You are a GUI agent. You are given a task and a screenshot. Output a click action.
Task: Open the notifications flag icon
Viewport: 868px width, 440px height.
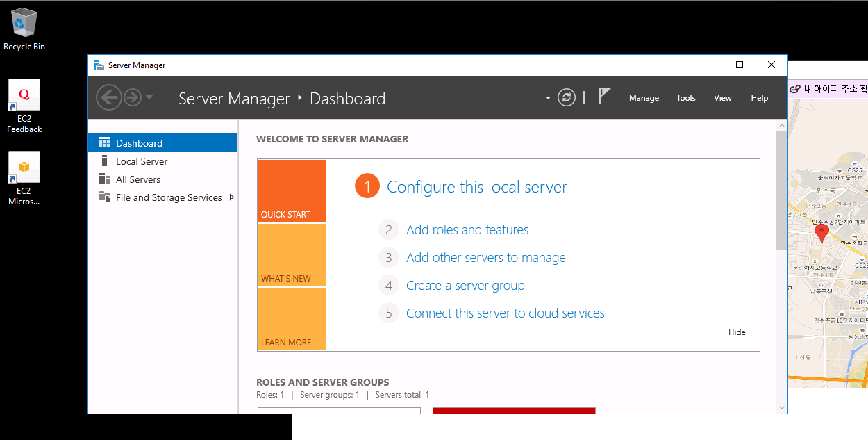pyautogui.click(x=604, y=97)
